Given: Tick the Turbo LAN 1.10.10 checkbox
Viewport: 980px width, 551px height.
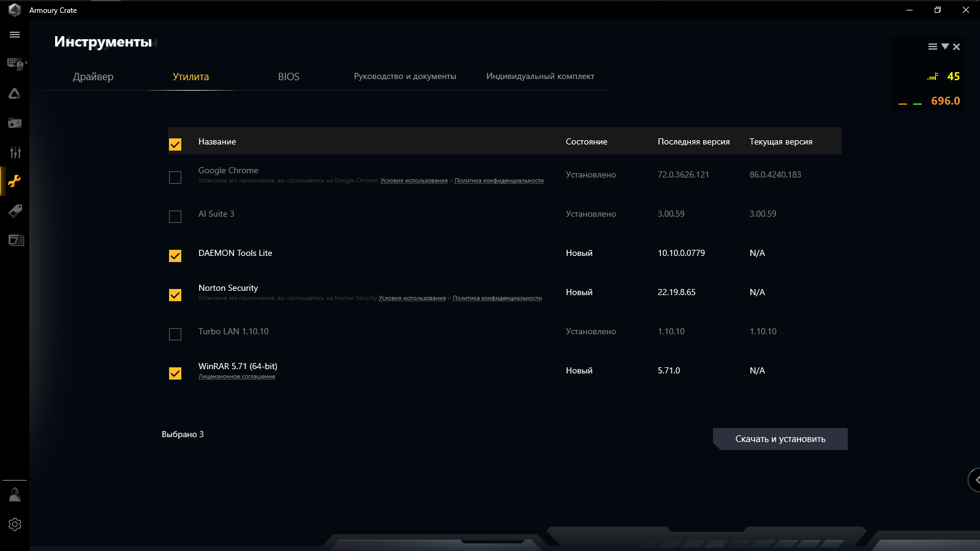Looking at the screenshot, I should [x=175, y=334].
